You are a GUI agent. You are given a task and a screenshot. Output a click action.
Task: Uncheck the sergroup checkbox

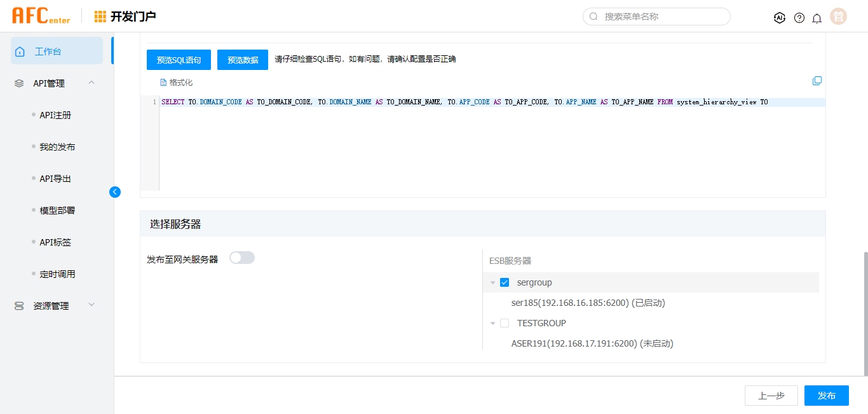point(505,282)
